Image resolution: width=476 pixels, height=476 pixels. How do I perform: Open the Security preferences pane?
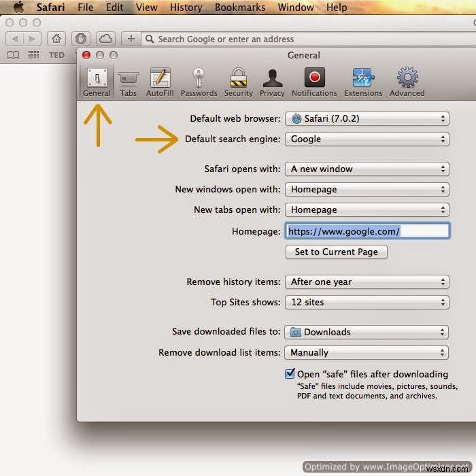(x=238, y=82)
